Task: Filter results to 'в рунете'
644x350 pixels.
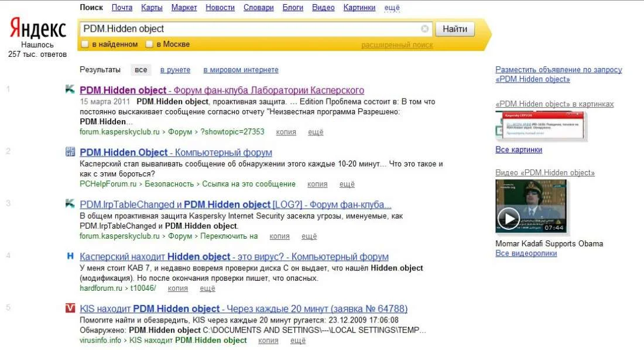Action: tap(176, 70)
